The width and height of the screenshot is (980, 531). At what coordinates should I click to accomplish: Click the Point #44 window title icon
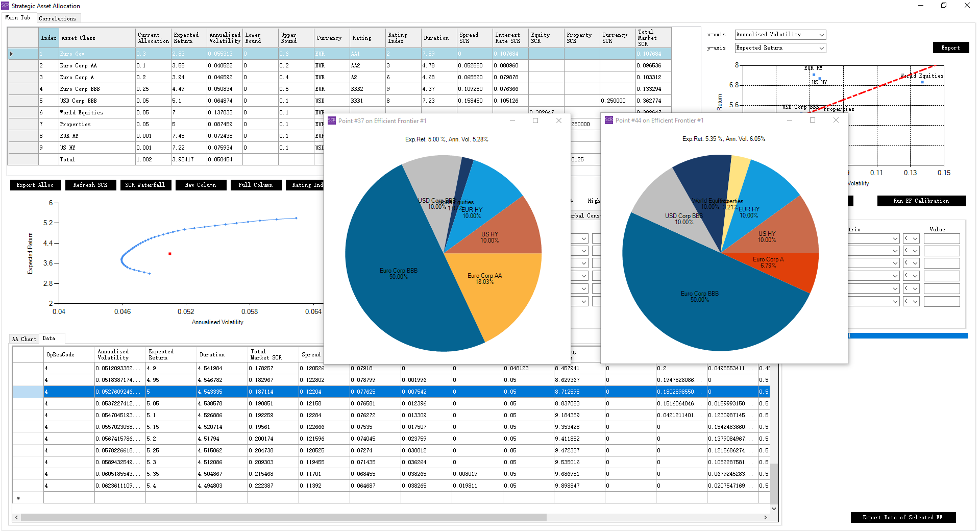(609, 120)
